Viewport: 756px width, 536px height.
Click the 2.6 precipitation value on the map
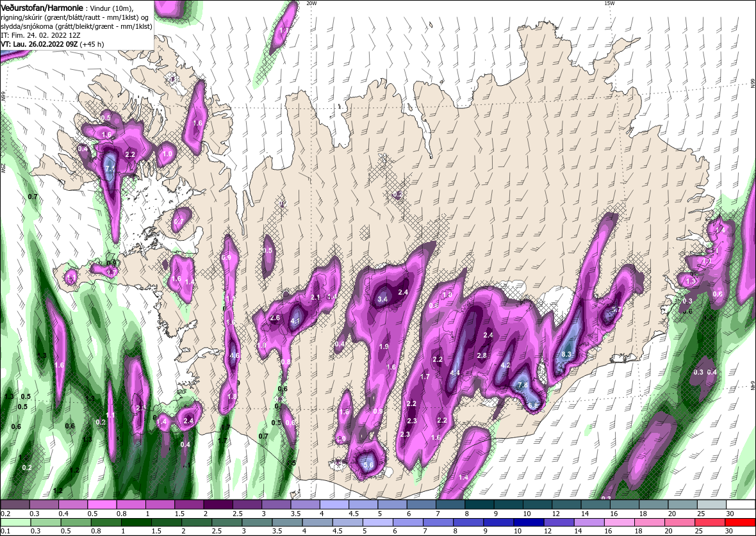pyautogui.click(x=275, y=318)
